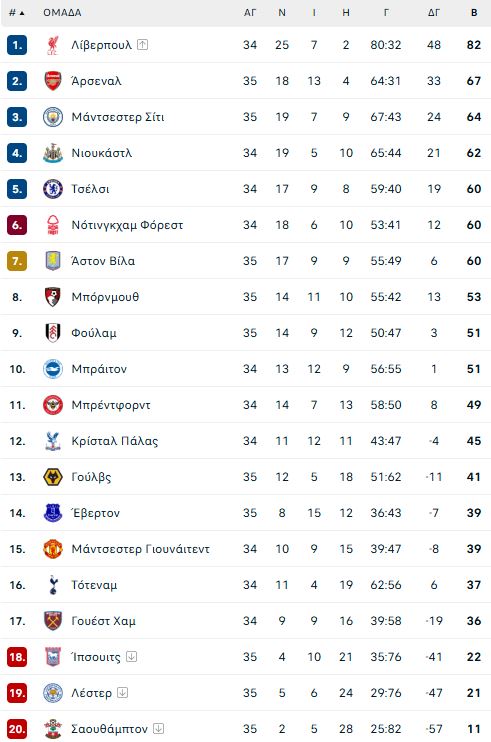Open the Νότιγχαμ Φόρεστ team link

[127, 225]
